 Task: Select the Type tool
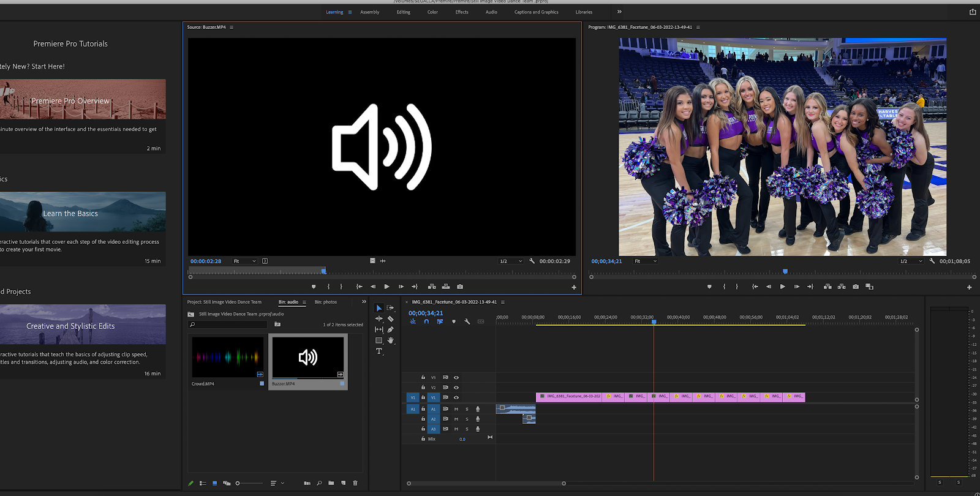coord(379,351)
